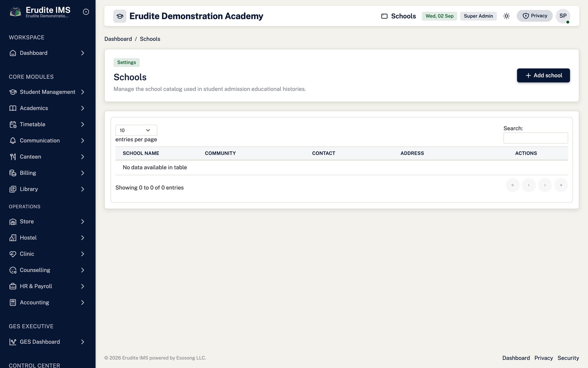588x368 pixels.
Task: Click the Dashboard breadcrumb link
Action: coord(118,39)
